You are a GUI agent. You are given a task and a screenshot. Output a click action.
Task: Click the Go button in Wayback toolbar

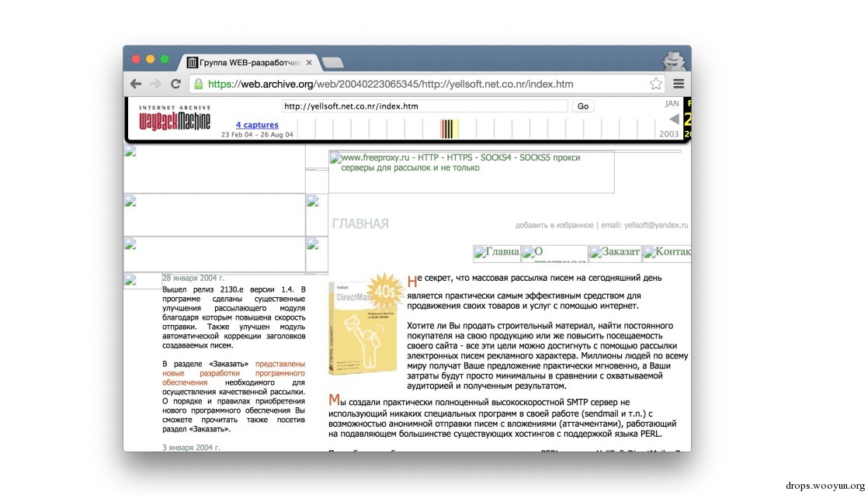[583, 106]
